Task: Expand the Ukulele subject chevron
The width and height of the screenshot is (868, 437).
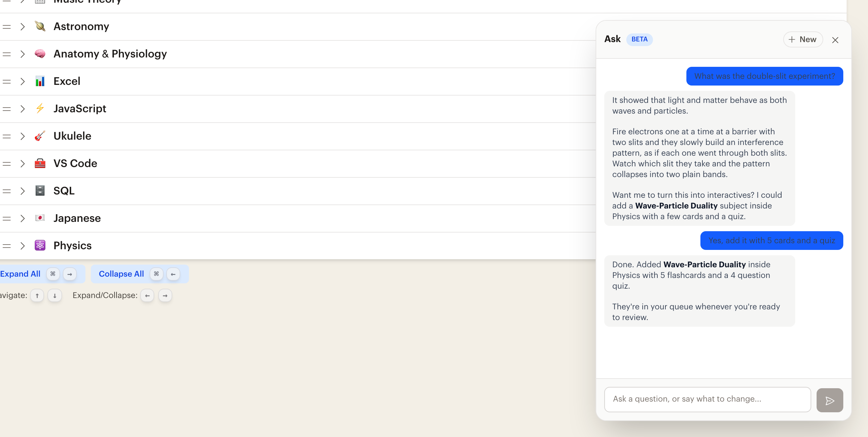Action: tap(23, 136)
